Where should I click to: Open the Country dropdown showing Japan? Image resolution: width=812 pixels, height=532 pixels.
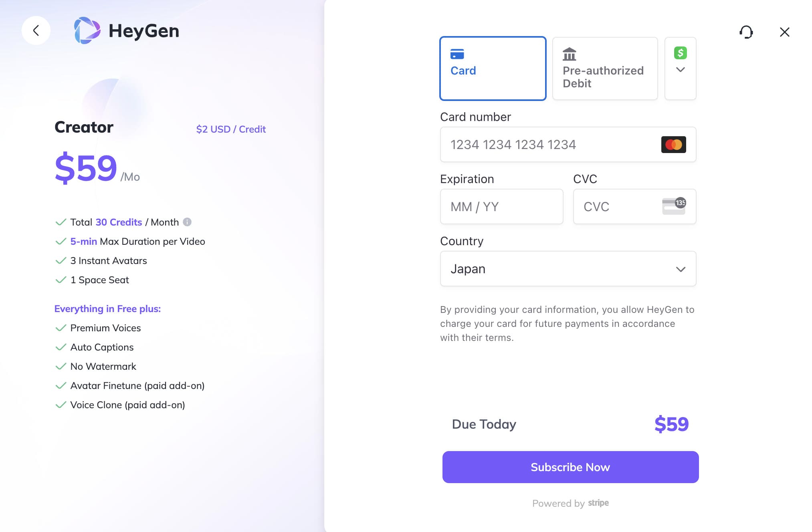click(x=568, y=269)
